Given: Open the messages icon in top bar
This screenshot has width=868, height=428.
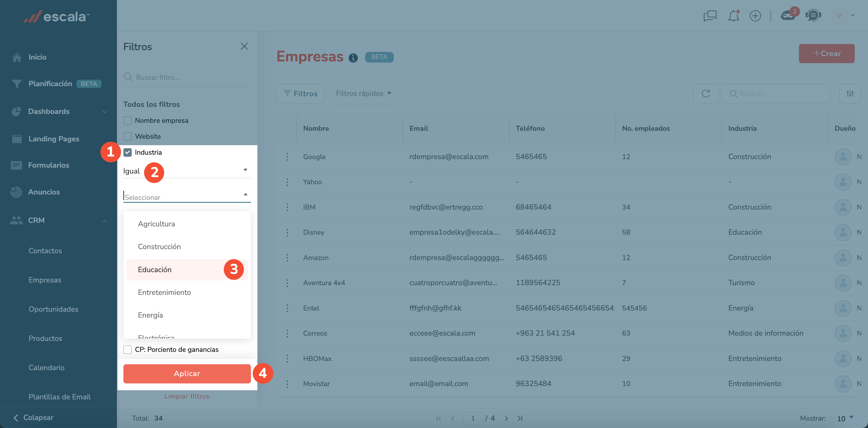Looking at the screenshot, I should [x=710, y=16].
